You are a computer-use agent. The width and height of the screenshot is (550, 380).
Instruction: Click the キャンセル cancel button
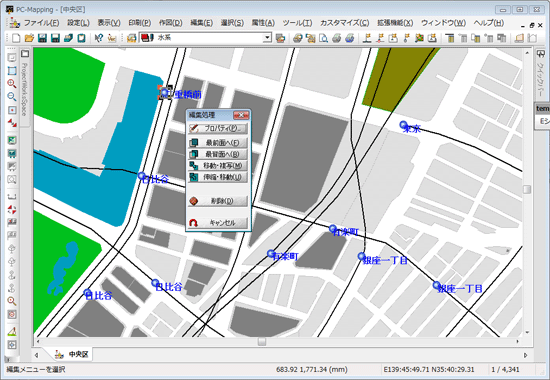point(218,223)
